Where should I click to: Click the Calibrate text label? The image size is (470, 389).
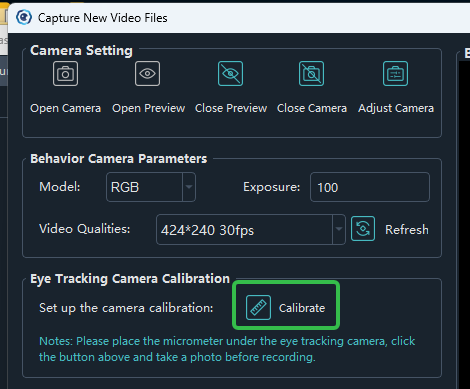point(302,308)
